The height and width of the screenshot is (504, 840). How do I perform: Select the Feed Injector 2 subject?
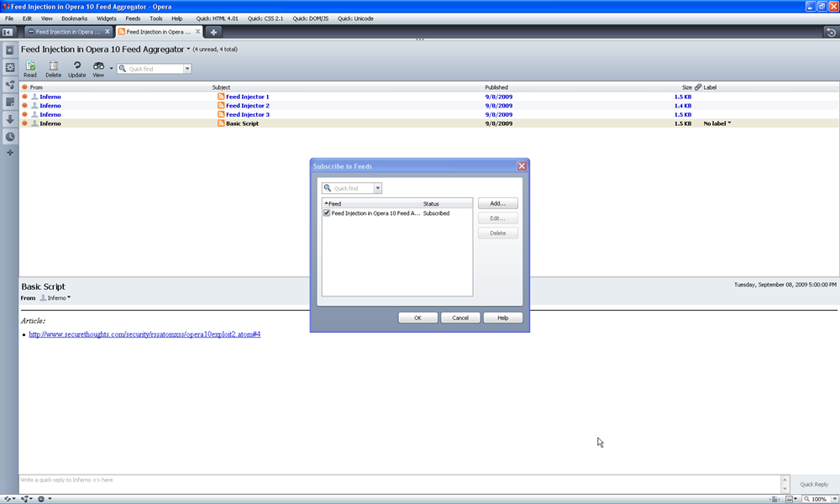248,106
